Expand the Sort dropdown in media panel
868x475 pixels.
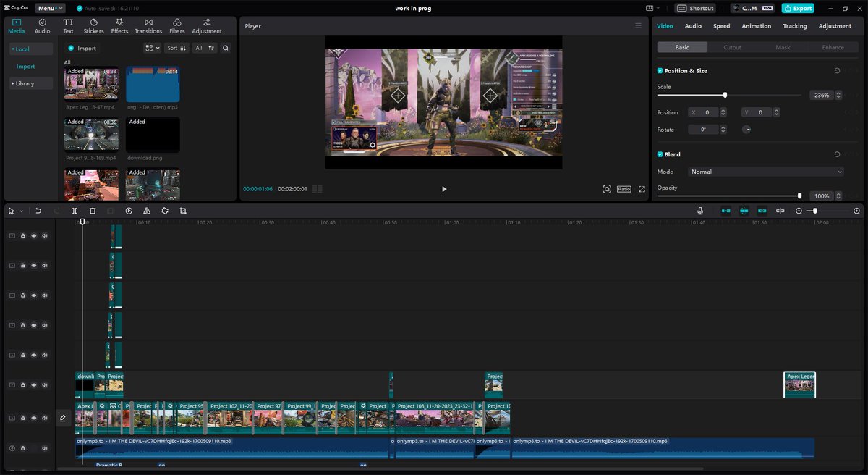tap(176, 48)
